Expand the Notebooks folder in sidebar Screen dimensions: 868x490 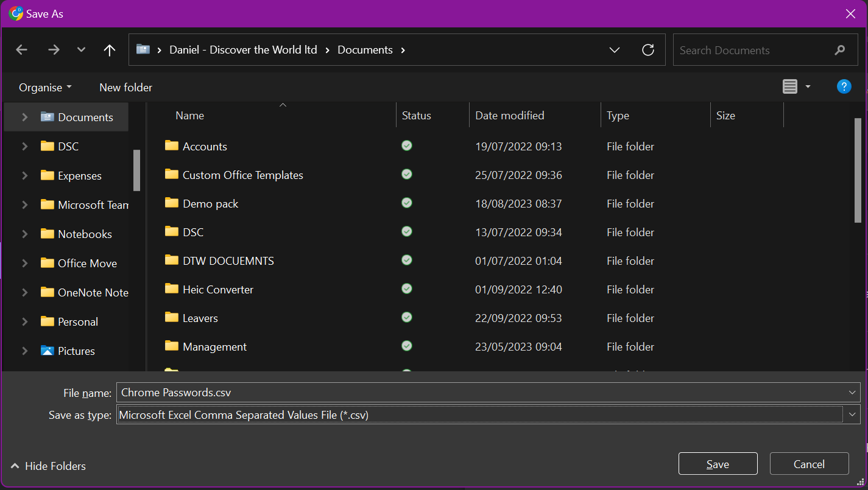click(25, 234)
